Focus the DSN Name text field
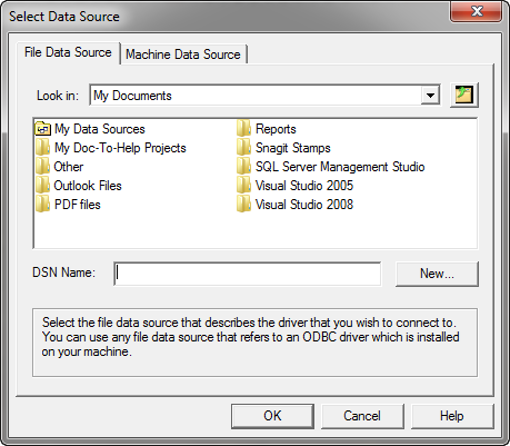This screenshot has width=510, height=446. (x=247, y=274)
